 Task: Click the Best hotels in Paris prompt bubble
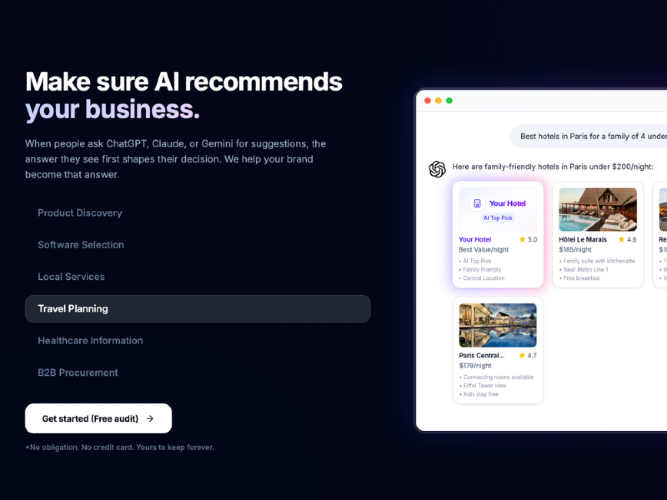coord(589,136)
